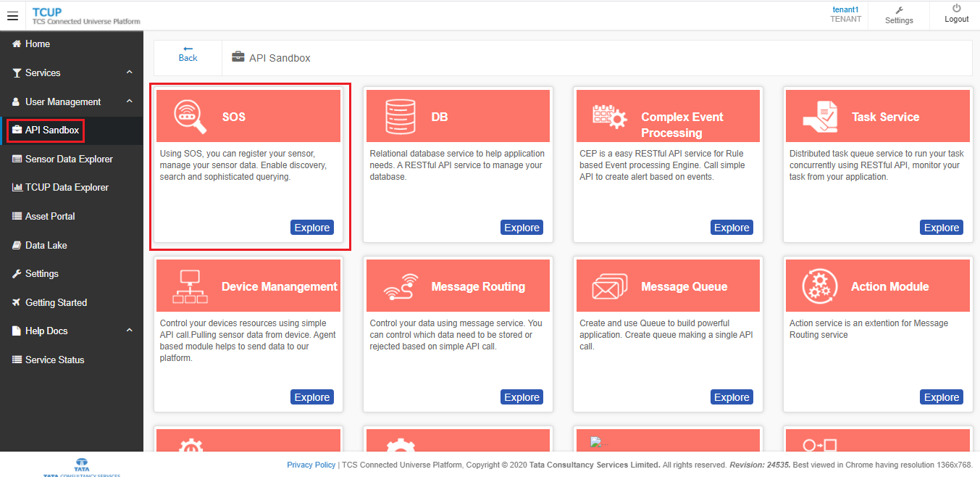Collapse the Services chevron
This screenshot has height=477, width=980.
coord(130,72)
